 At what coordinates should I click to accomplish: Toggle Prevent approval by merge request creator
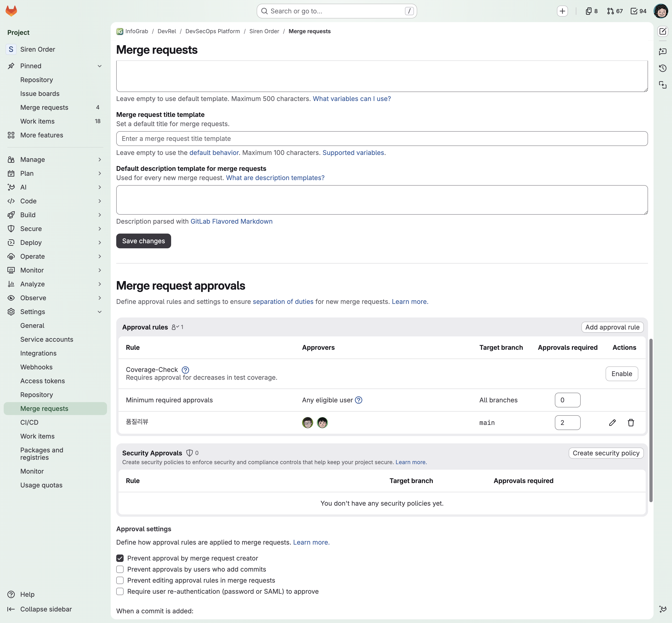(120, 558)
